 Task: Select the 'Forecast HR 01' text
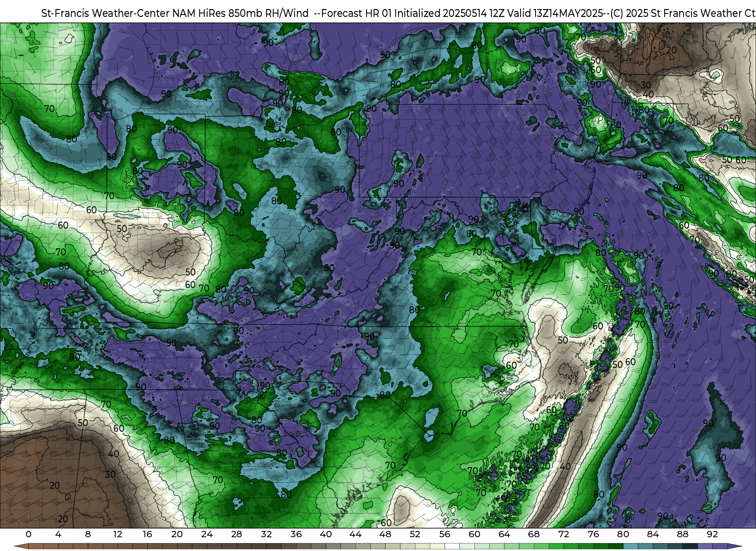click(356, 13)
